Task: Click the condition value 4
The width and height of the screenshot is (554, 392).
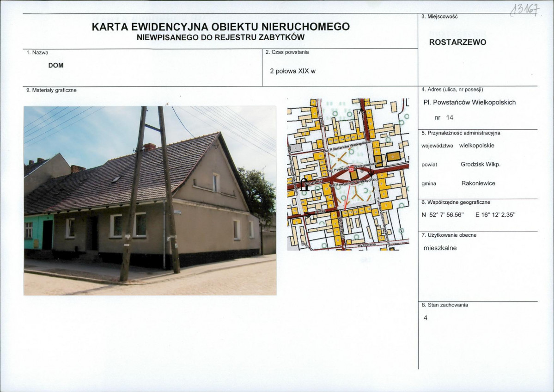Action: coord(426,318)
